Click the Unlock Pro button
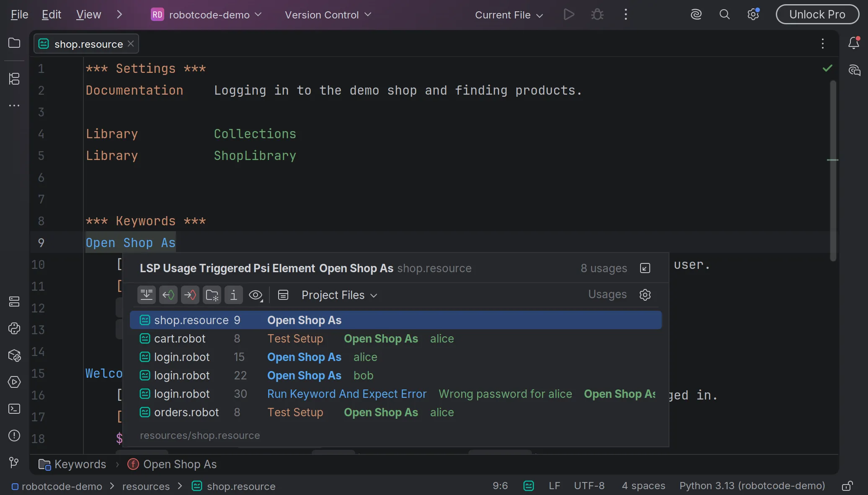 coord(817,15)
